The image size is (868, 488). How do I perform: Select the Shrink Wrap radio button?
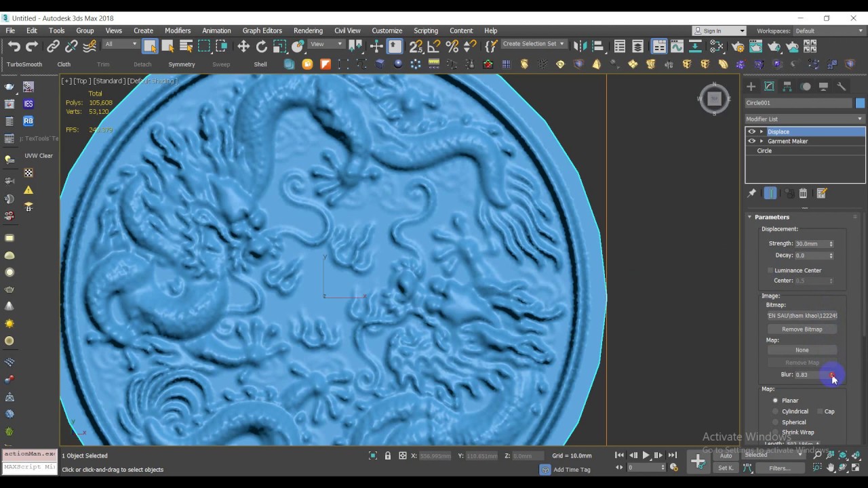tap(776, 432)
